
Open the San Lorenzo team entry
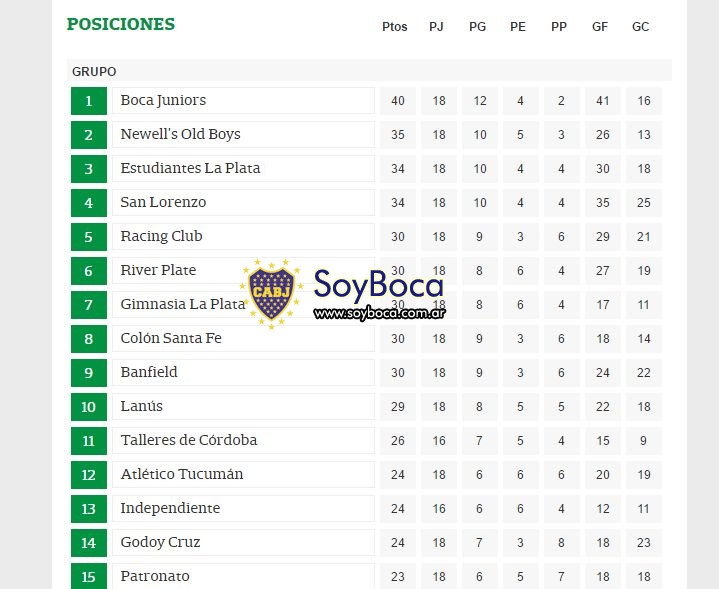pyautogui.click(x=243, y=202)
